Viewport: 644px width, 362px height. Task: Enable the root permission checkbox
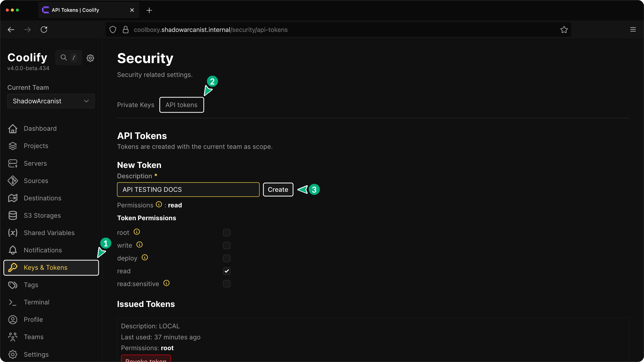point(227,233)
